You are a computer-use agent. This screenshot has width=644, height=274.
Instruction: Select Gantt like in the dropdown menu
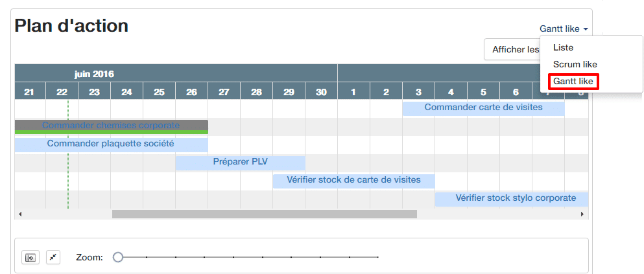(573, 82)
